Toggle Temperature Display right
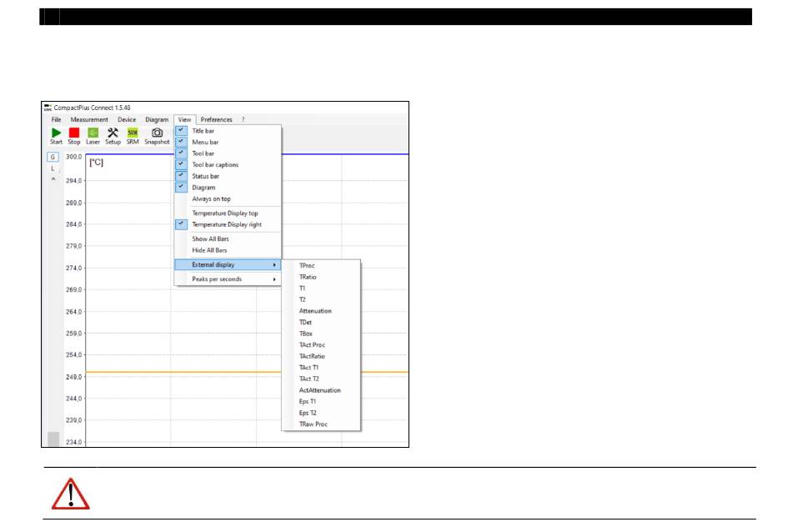 coord(228,224)
